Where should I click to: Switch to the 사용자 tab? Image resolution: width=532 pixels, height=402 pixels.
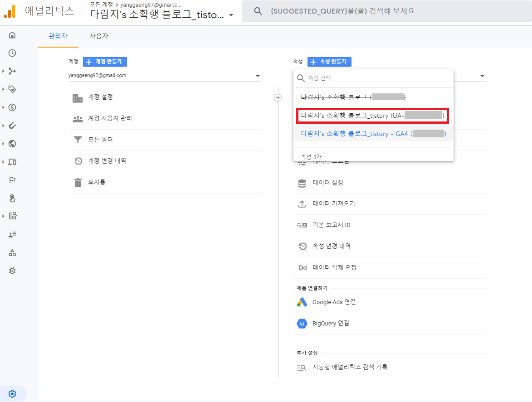[x=99, y=36]
